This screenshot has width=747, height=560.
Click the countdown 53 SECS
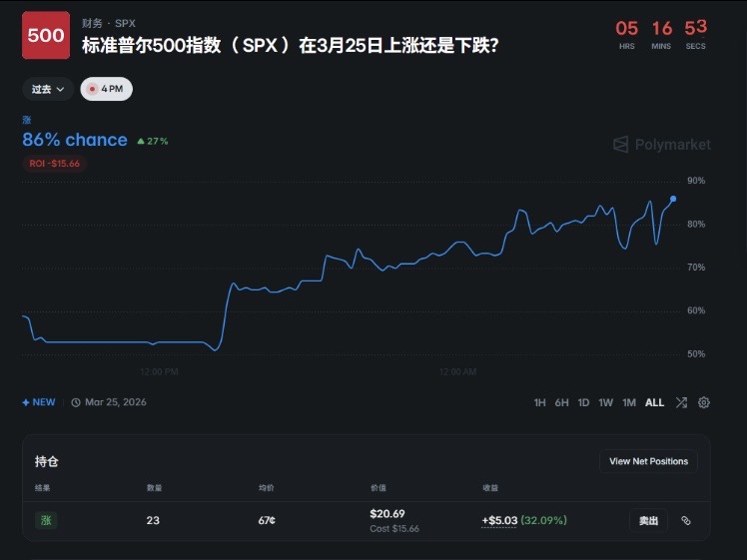click(x=695, y=34)
